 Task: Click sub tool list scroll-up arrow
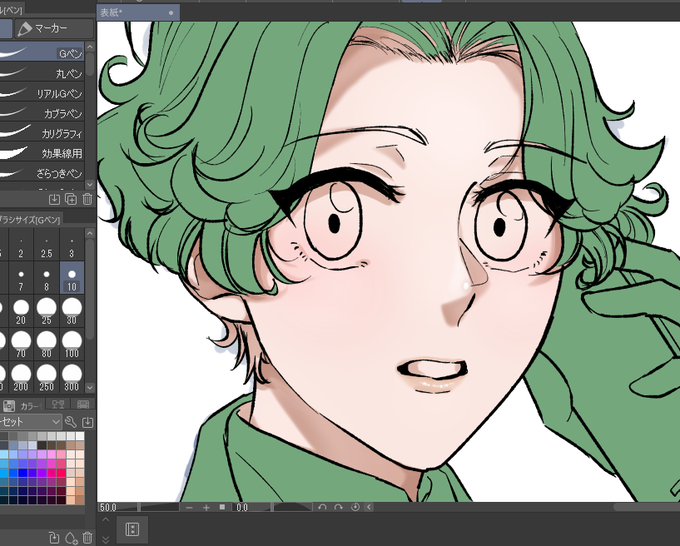click(x=90, y=46)
